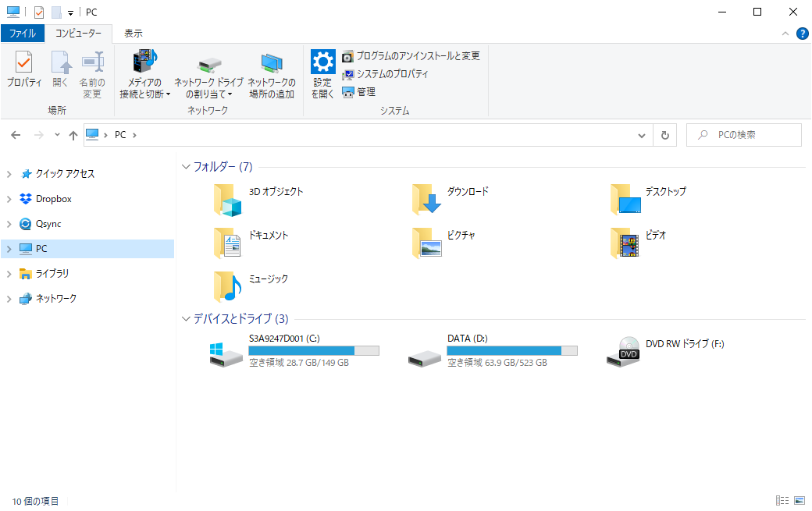Open help with the question mark icon
This screenshot has height=511, width=812.
802,34
